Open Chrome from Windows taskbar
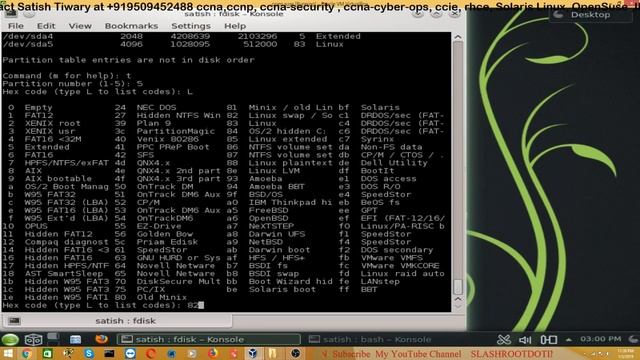640x360 pixels. pyautogui.click(x=27, y=353)
